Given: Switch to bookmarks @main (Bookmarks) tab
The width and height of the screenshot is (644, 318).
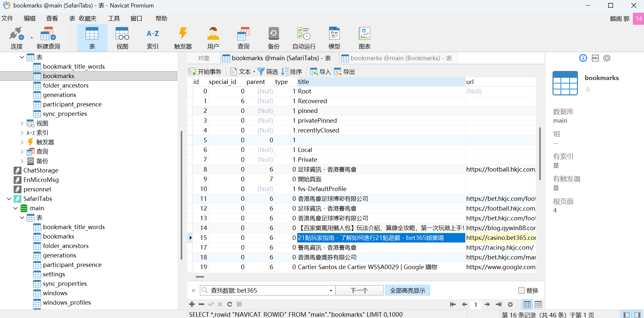Looking at the screenshot, I should click(x=397, y=58).
